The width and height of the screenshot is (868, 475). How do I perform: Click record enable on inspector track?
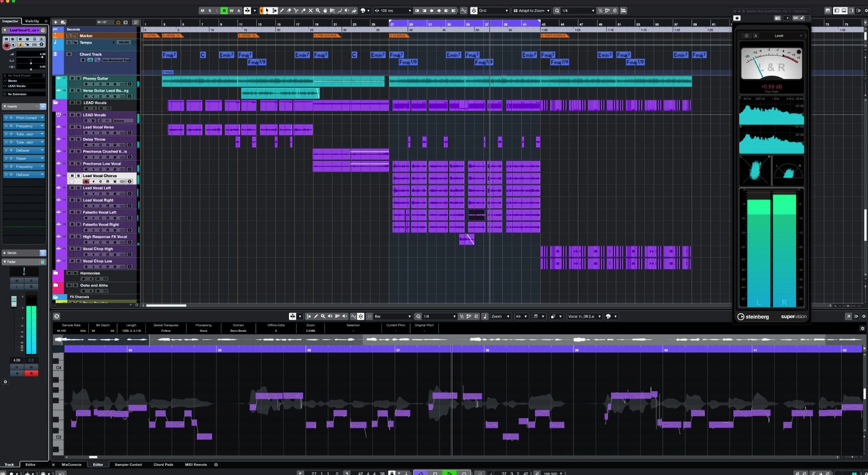coord(7,46)
